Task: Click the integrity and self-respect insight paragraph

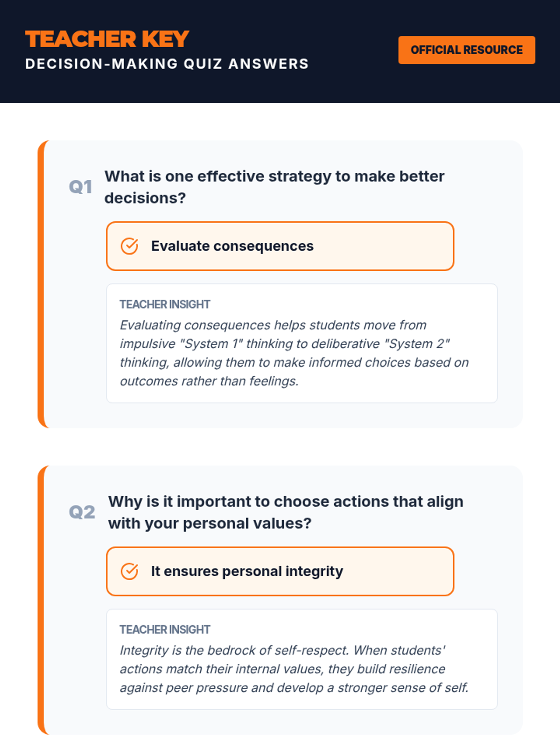Action: coord(294,669)
